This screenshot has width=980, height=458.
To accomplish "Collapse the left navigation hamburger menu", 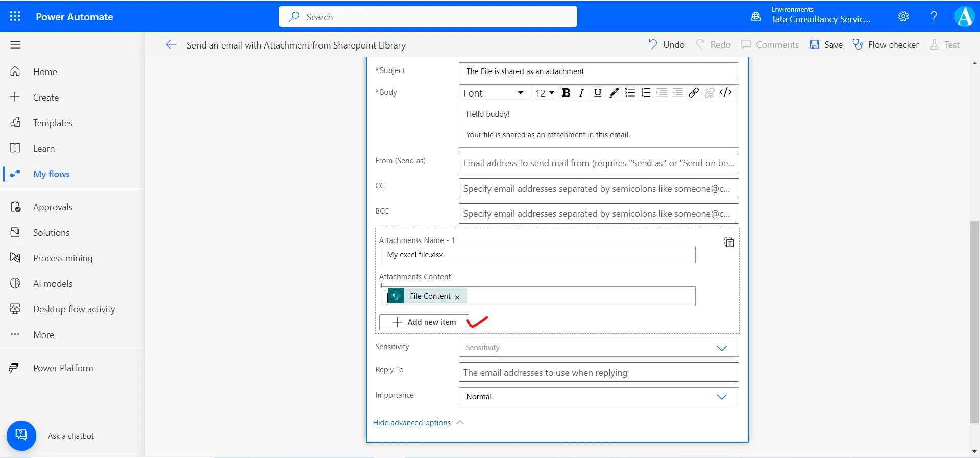I will click(x=15, y=45).
